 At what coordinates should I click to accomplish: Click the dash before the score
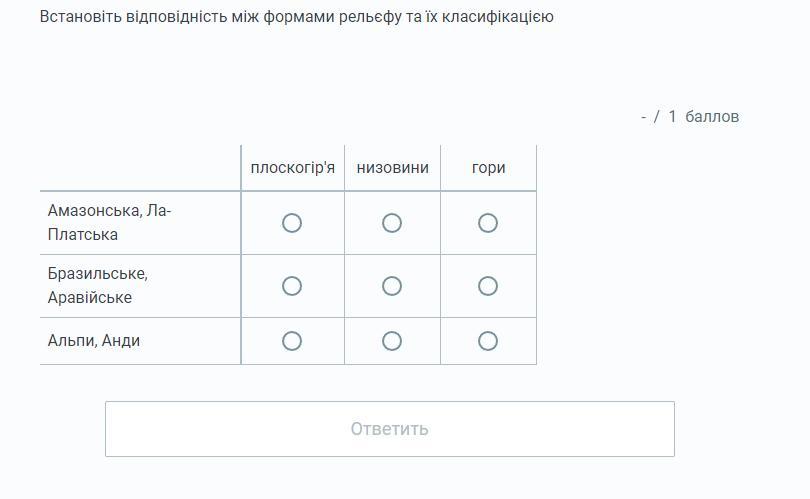point(644,118)
